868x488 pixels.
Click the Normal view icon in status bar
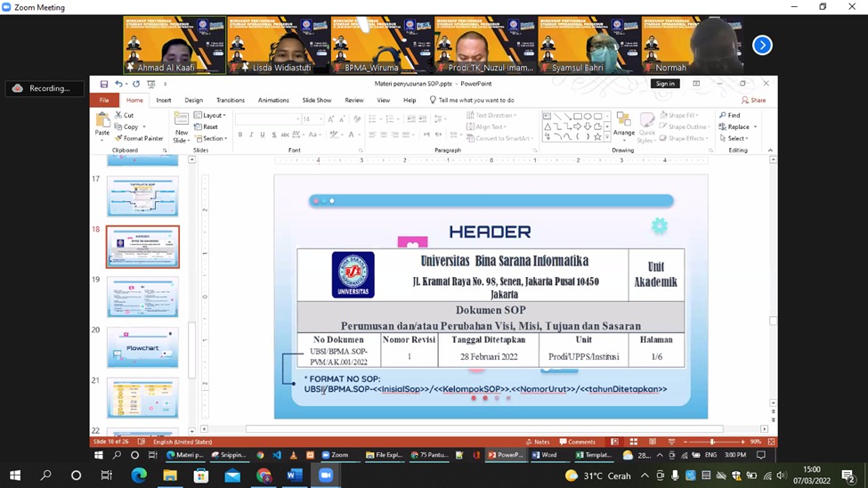pyautogui.click(x=614, y=442)
